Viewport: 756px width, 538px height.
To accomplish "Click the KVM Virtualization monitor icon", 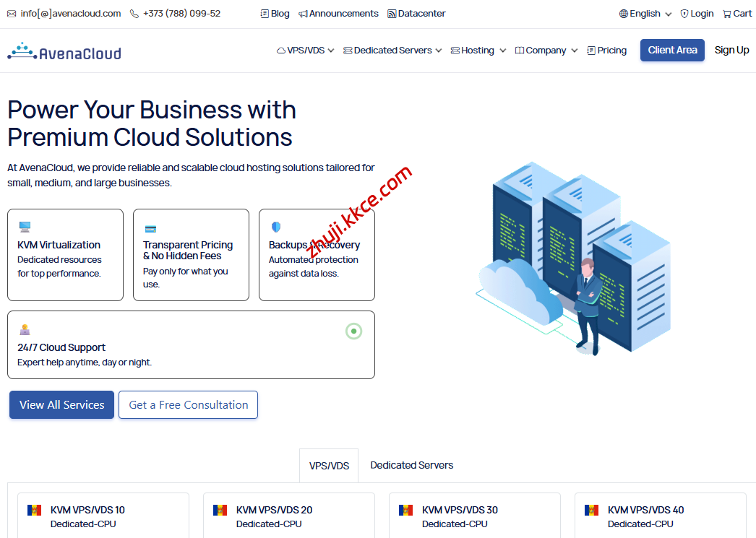I will click(x=25, y=227).
